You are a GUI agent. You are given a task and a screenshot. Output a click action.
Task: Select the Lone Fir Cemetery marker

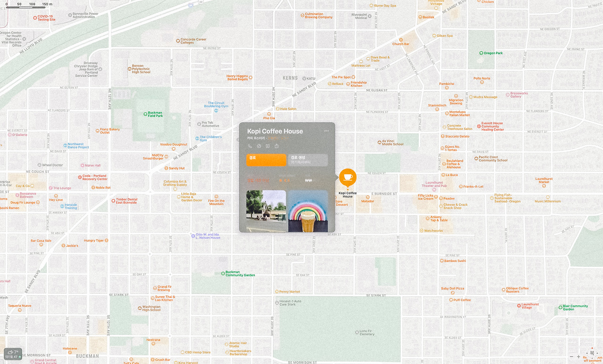(357, 332)
